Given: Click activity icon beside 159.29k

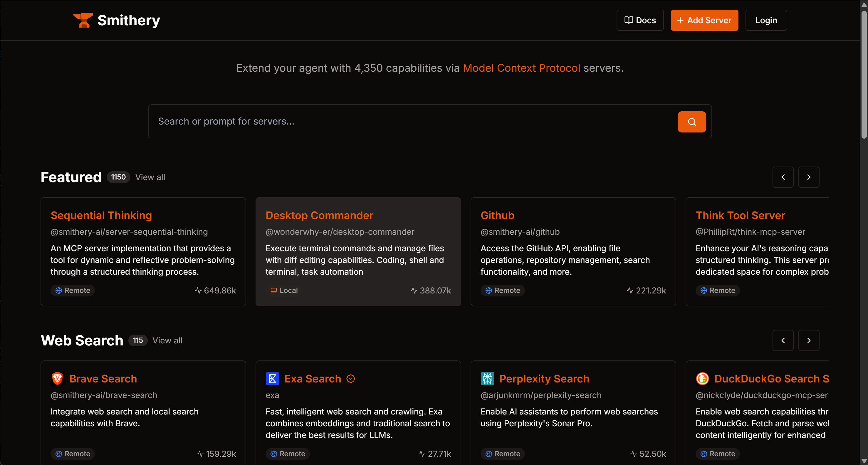Looking at the screenshot, I should coord(200,454).
